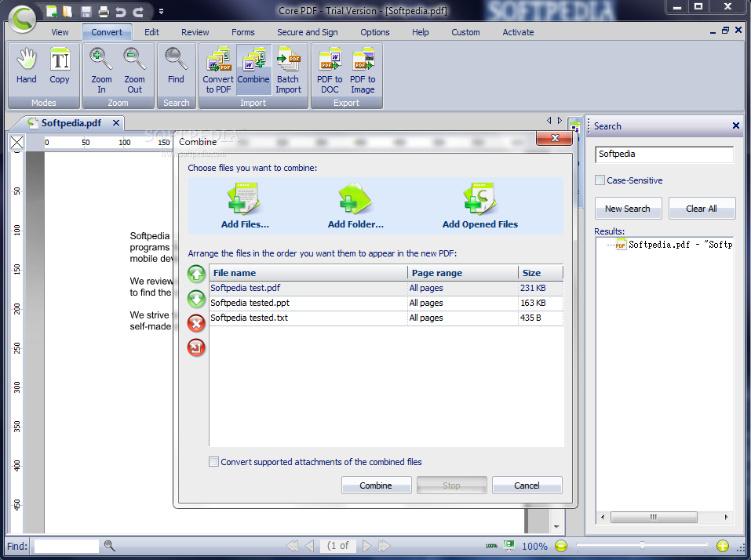Viewport: 751px width, 560px height.
Task: Toggle Case-Sensitive search checkbox
Action: click(x=600, y=180)
